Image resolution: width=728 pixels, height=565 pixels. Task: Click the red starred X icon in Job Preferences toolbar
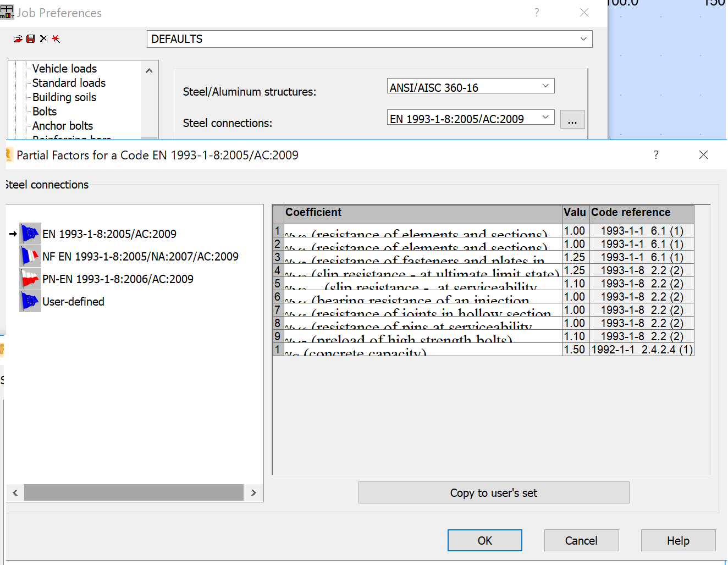tap(56, 39)
